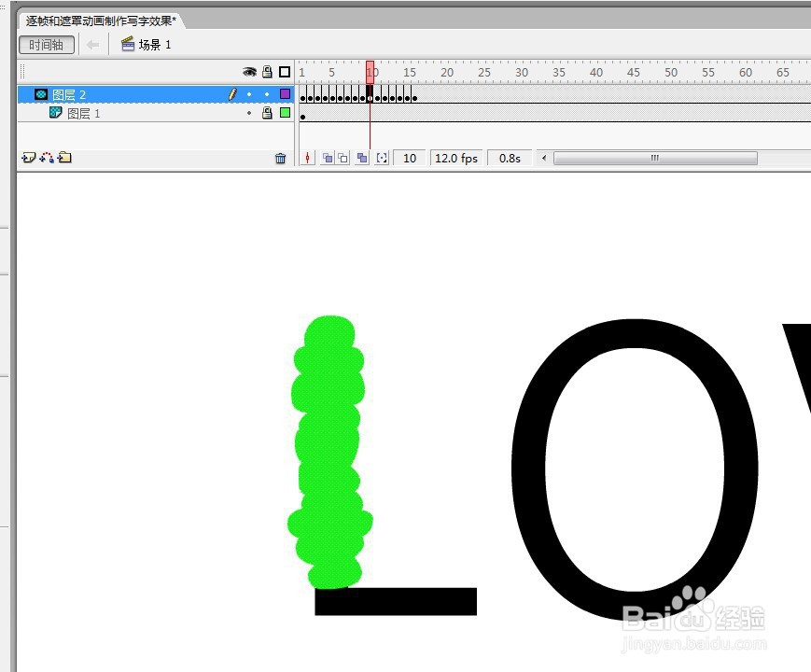This screenshot has width=811, height=672.
Task: Delete layer with trash can icon
Action: [x=280, y=159]
